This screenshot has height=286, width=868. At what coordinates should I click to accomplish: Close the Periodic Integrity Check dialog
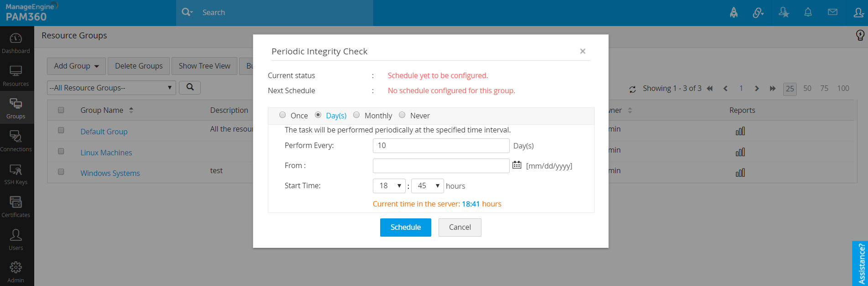[x=583, y=51]
